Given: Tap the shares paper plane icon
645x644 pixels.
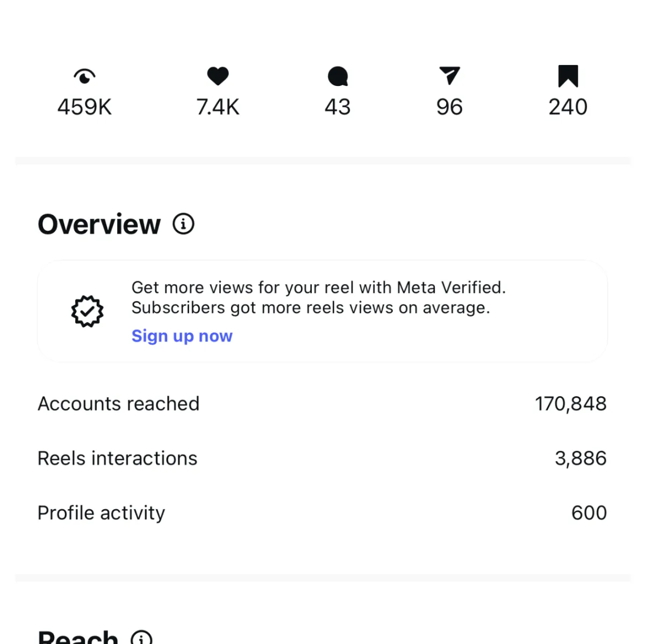Looking at the screenshot, I should (x=449, y=76).
